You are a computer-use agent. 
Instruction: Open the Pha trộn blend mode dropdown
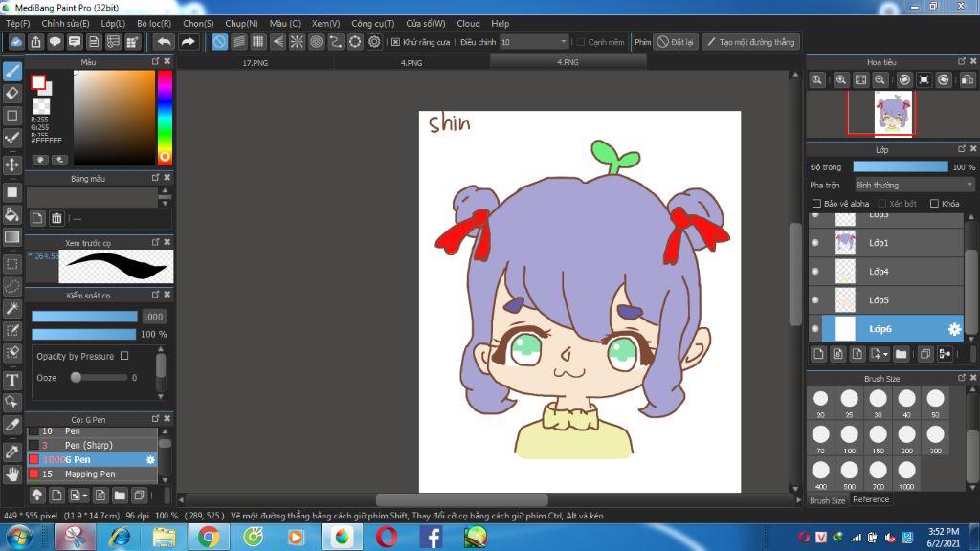(x=914, y=185)
